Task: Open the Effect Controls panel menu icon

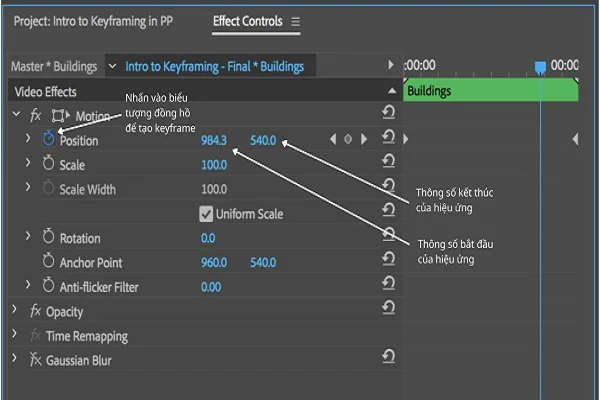Action: (x=295, y=22)
